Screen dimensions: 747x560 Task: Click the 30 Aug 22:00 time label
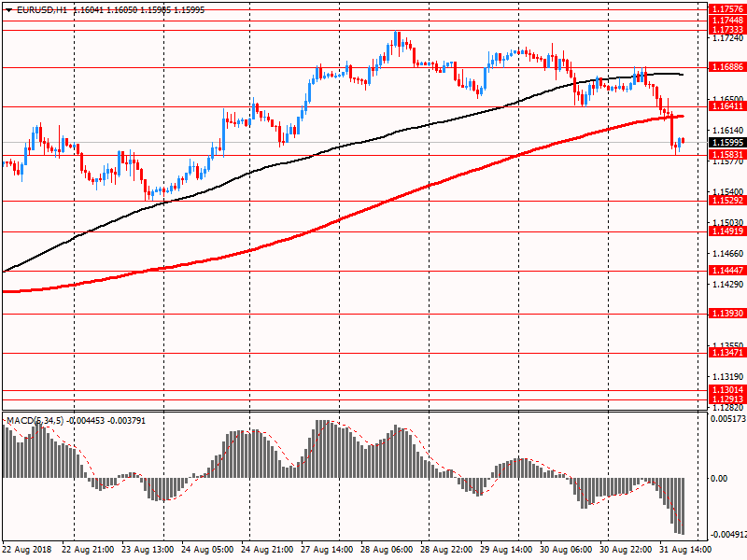(626, 550)
